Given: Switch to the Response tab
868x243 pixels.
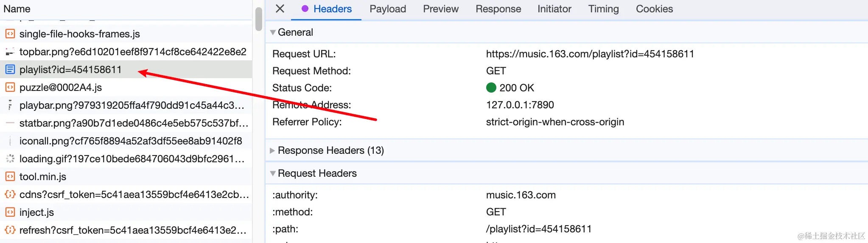Looking at the screenshot, I should pos(498,9).
